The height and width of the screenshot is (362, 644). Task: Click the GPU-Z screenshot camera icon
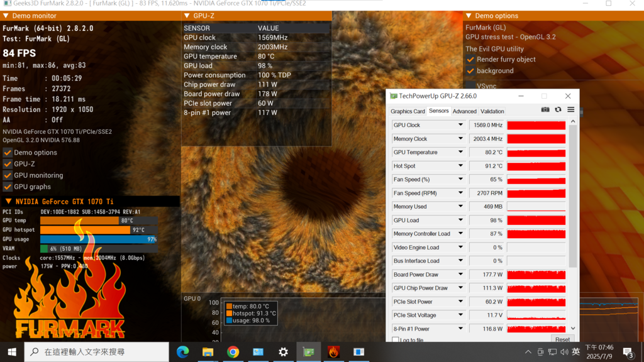point(545,109)
